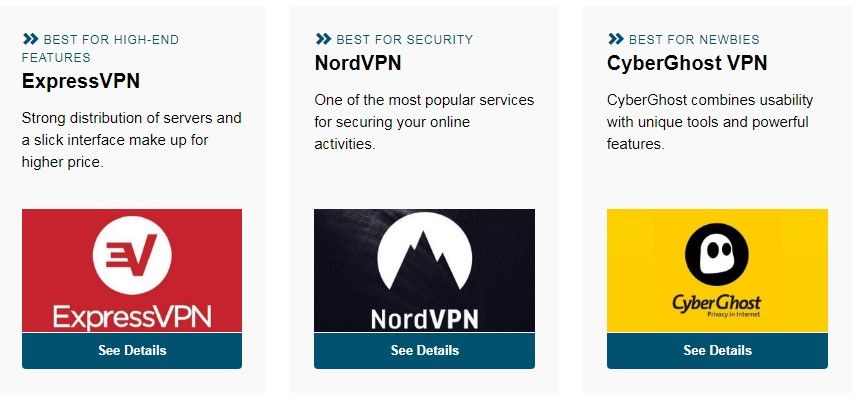Click the ExpressVPN red EV circle logo
The image size is (857, 401).
tap(132, 255)
